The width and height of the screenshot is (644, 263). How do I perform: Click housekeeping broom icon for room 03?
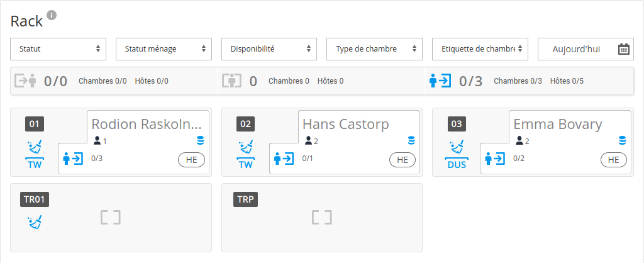coord(458,148)
